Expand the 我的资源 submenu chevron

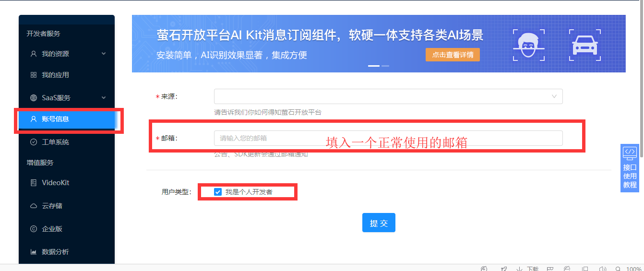tap(104, 54)
